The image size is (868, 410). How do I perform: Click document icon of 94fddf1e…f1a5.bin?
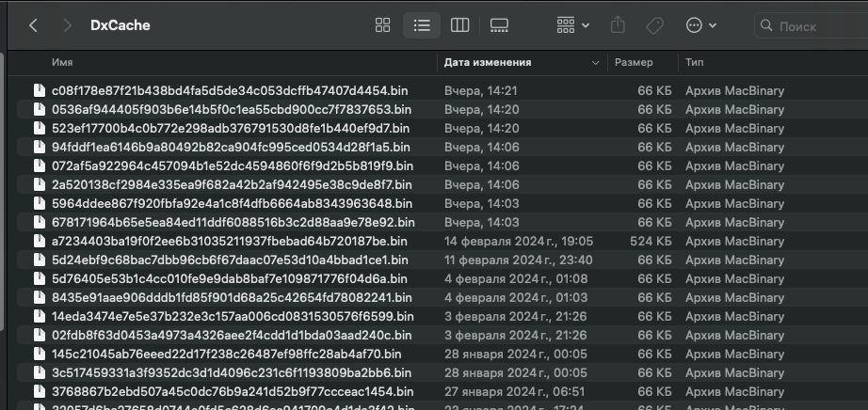[x=39, y=148]
